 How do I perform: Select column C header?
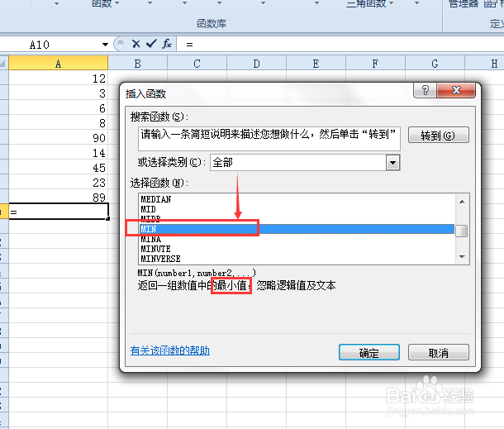click(197, 64)
